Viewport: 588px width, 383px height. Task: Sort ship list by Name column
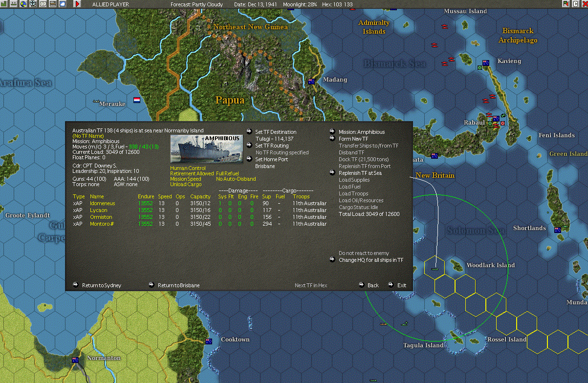[97, 196]
